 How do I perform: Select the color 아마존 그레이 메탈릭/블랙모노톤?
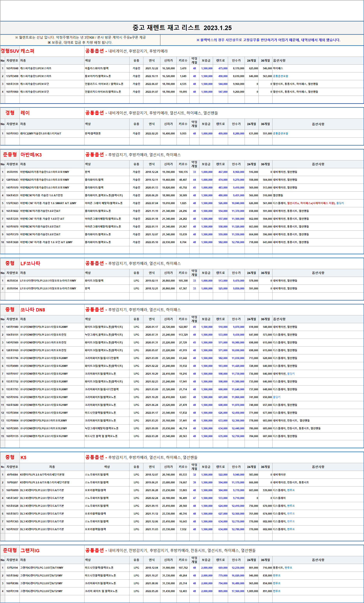coord(104,203)
